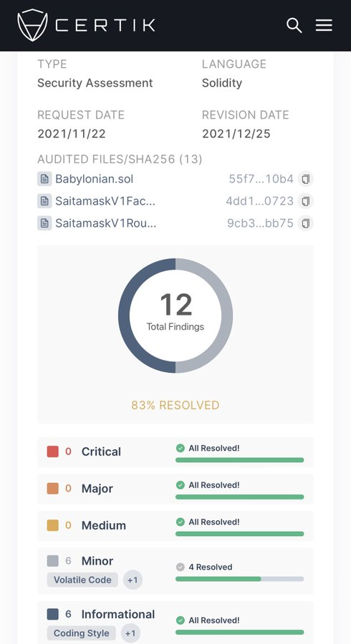351x644 pixels.
Task: Open the hamburger menu
Action: pyautogui.click(x=324, y=26)
